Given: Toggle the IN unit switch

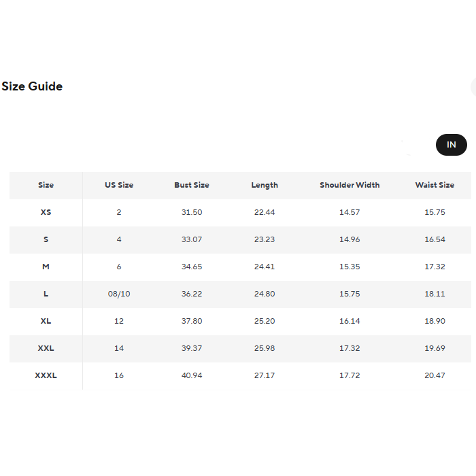Looking at the screenshot, I should (451, 145).
